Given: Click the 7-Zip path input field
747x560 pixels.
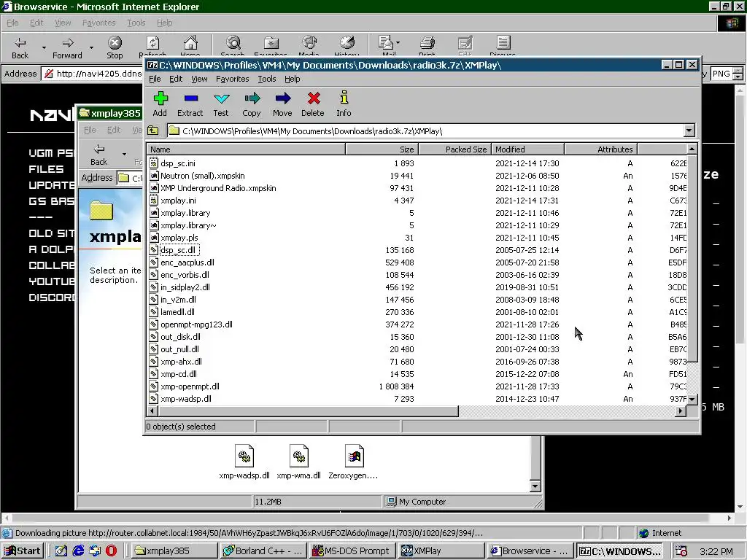Looking at the screenshot, I should (x=425, y=131).
